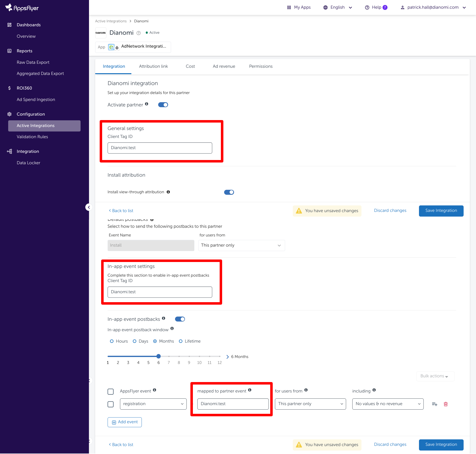
Task: Select the Hours radio button
Action: point(112,341)
